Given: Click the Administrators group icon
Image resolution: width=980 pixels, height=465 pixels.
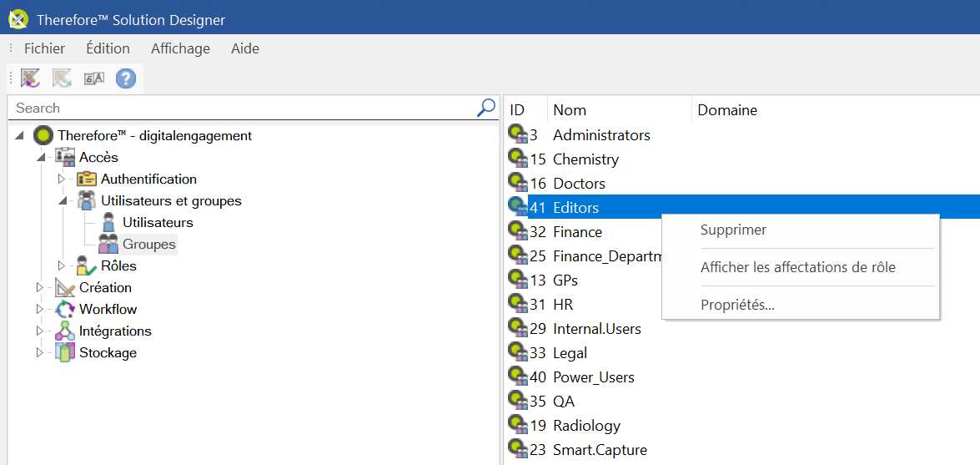Looking at the screenshot, I should [x=517, y=134].
